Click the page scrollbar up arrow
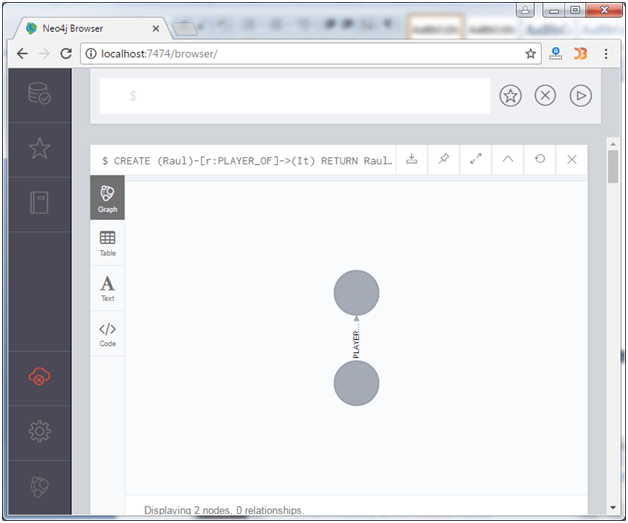628x523 pixels. [613, 144]
